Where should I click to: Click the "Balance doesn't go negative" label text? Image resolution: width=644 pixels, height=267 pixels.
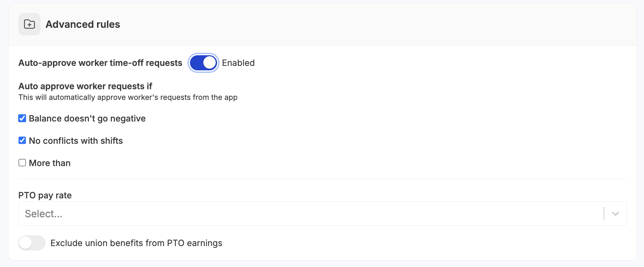(x=87, y=118)
